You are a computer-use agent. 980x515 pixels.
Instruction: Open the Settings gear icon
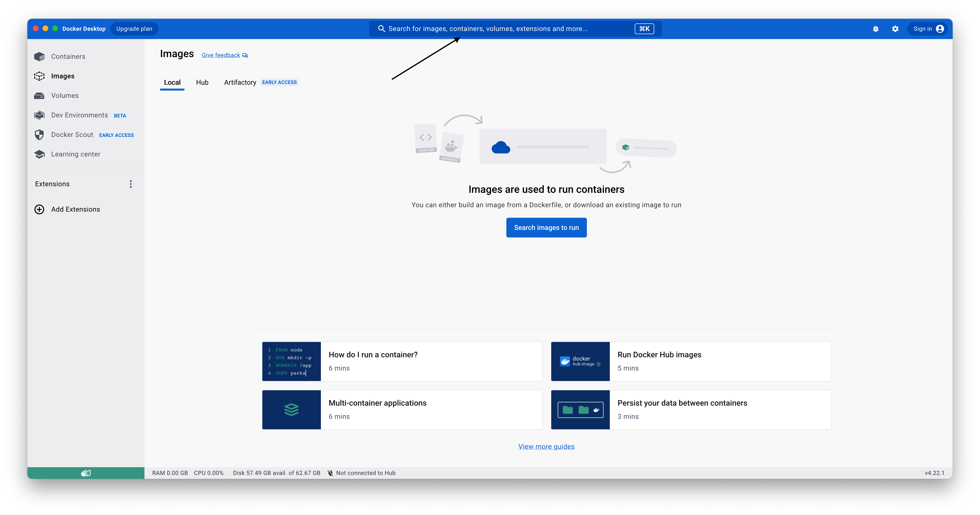[x=895, y=29]
